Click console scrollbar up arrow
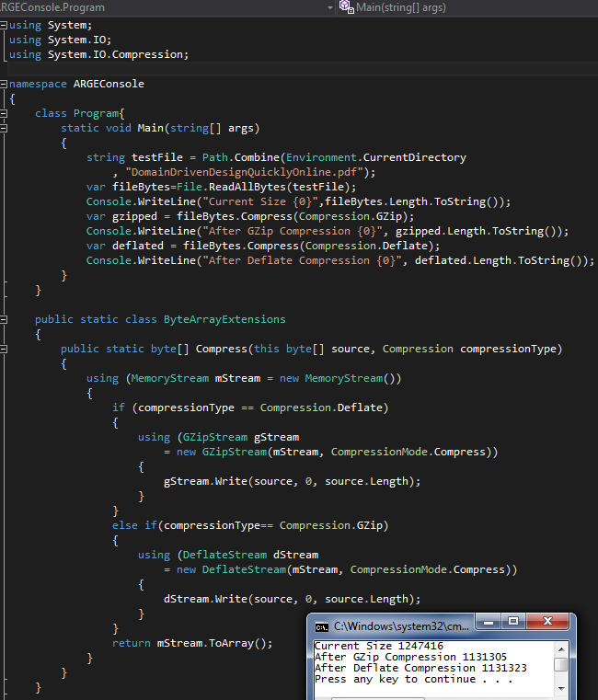The image size is (598, 700). point(561,648)
